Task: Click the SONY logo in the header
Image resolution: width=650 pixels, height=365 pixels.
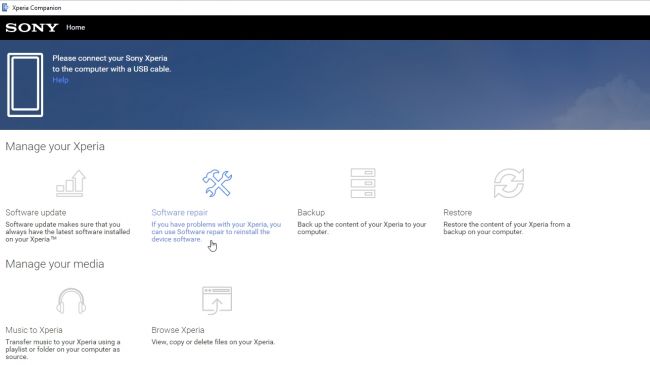Action: (32, 28)
